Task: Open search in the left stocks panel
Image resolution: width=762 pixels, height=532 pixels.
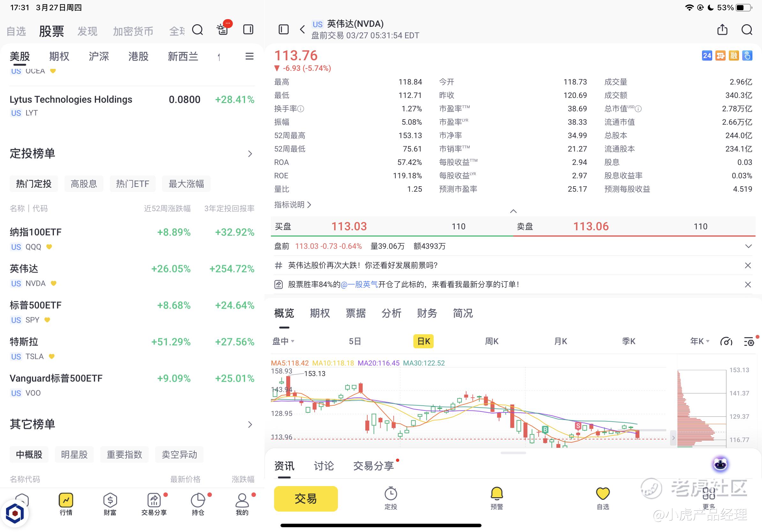Action: (198, 30)
